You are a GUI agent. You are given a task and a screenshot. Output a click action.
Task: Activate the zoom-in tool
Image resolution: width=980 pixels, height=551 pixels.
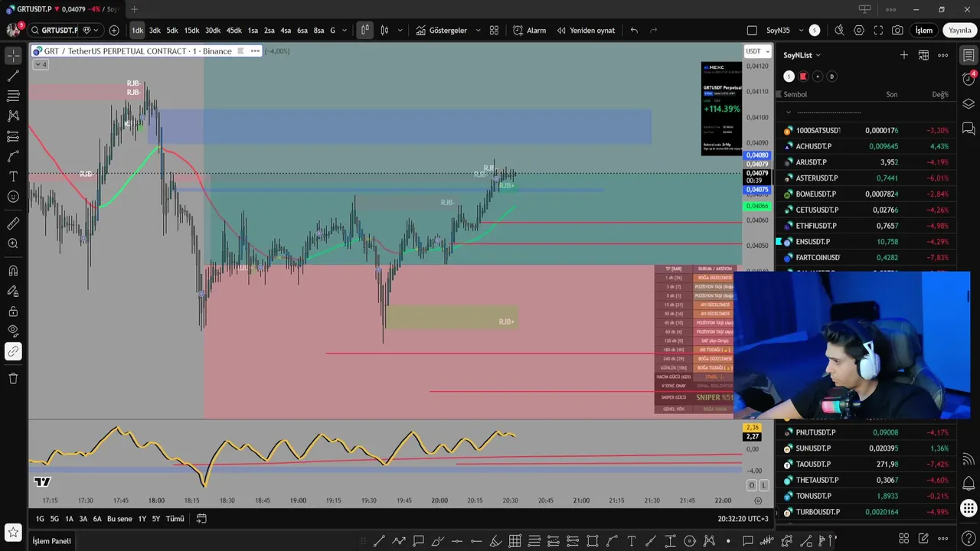[13, 243]
